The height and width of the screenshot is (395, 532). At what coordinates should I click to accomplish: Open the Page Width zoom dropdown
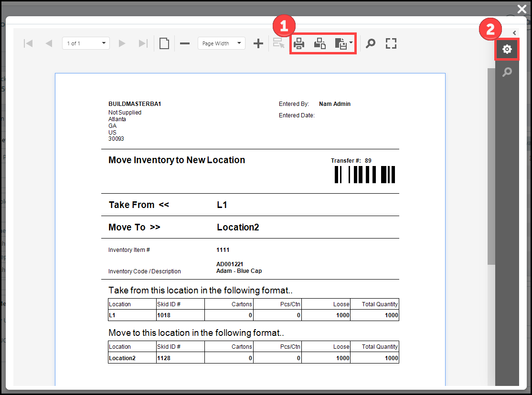point(221,43)
